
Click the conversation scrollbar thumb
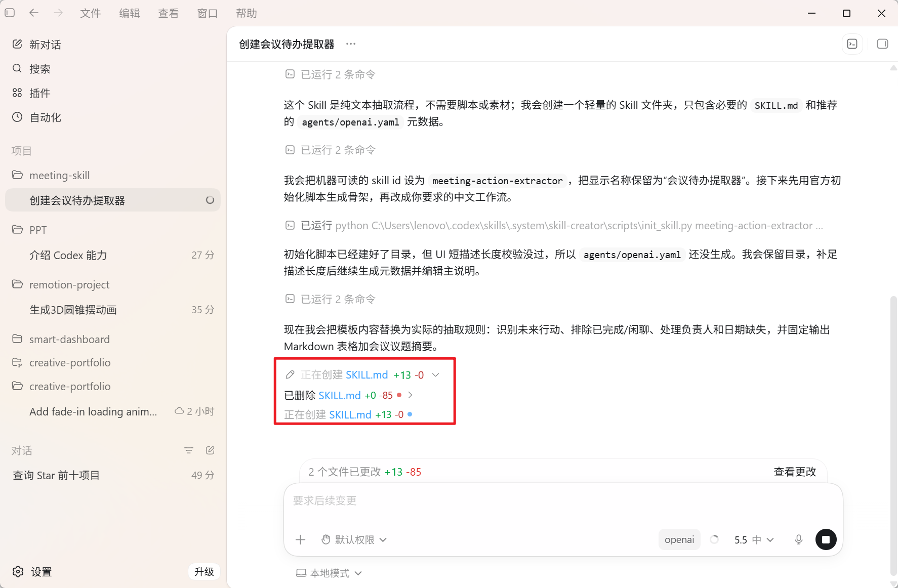893,435
